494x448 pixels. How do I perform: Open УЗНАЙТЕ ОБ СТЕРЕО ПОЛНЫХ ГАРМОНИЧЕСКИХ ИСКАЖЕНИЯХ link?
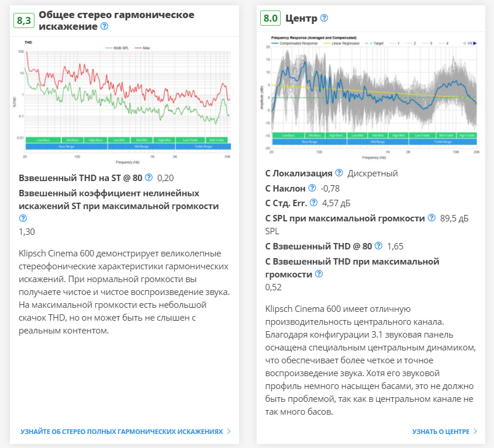[122, 432]
